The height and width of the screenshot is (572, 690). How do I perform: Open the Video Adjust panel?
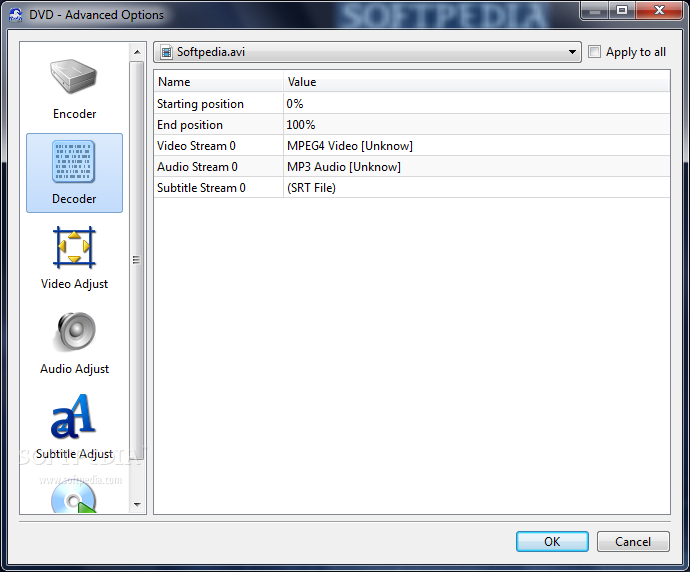point(74,258)
